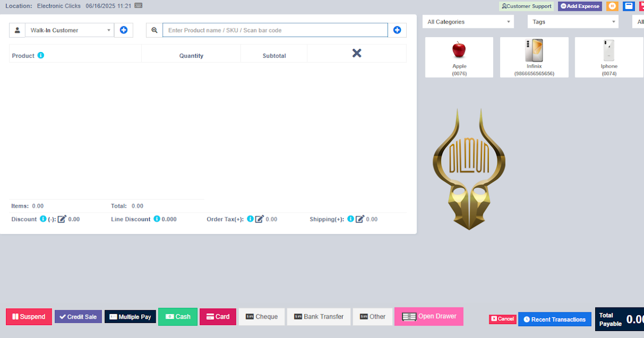Select Cheque payment
This screenshot has width=644, height=338.
pyautogui.click(x=261, y=317)
